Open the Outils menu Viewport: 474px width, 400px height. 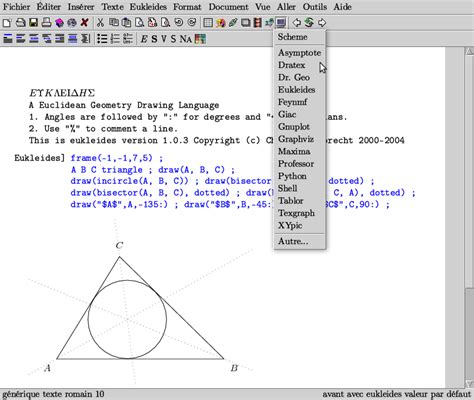[x=315, y=7]
